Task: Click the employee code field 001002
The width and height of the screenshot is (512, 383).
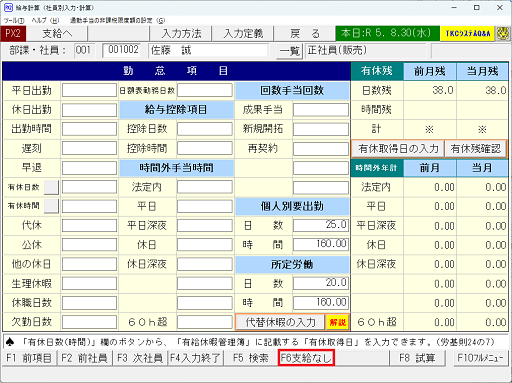Action: pos(122,51)
